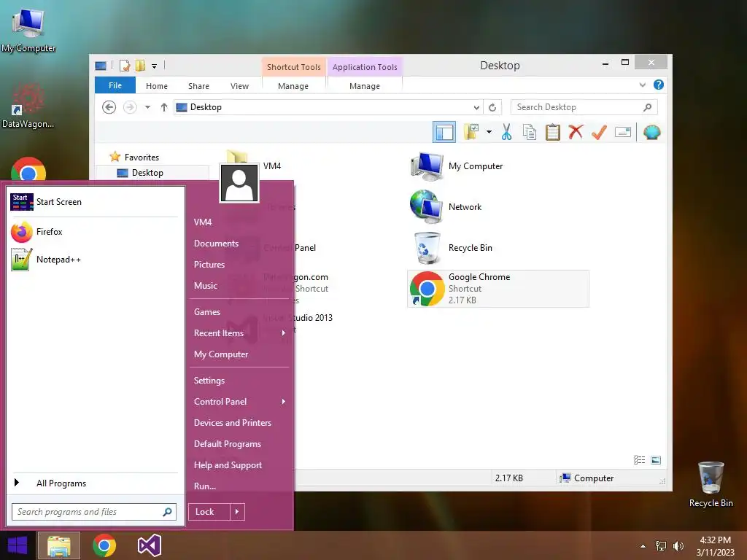Click the Cut scissors icon in toolbar
The width and height of the screenshot is (747, 560).
point(506,132)
